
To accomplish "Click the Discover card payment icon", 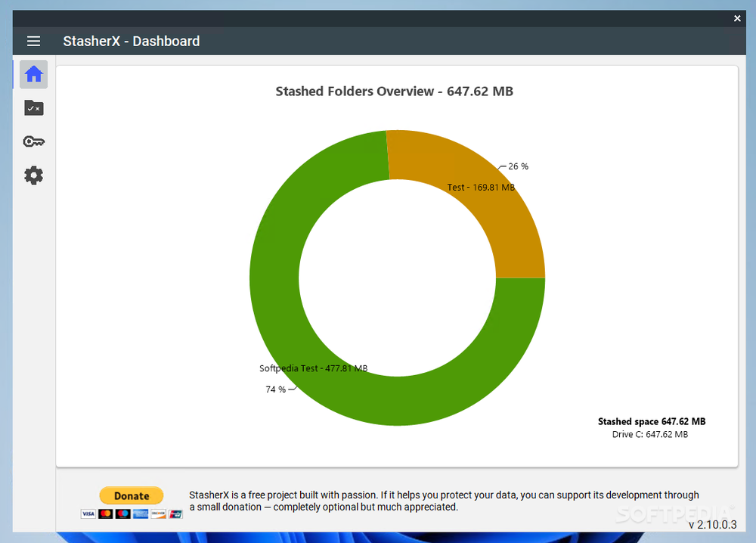I will click(x=158, y=514).
